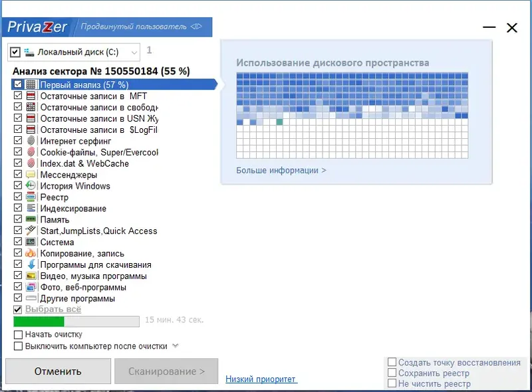
Task: Click the icon beside Start,JumpLists,Quick Access
Action: [x=31, y=231]
